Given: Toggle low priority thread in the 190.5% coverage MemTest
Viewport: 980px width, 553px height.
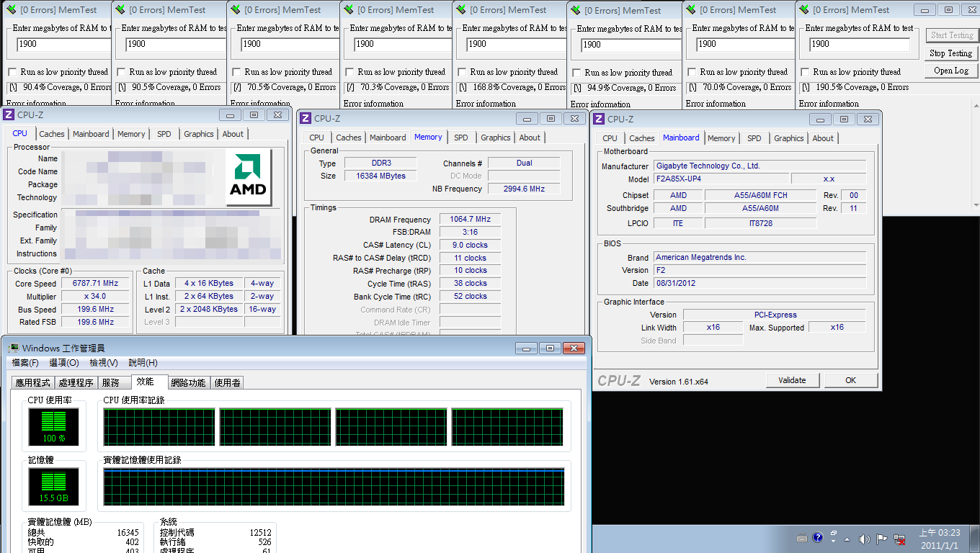Looking at the screenshot, I should (805, 72).
